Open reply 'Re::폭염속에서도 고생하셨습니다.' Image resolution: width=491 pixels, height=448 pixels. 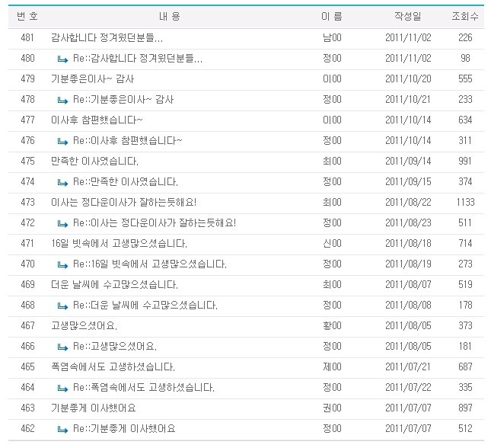[x=143, y=388]
